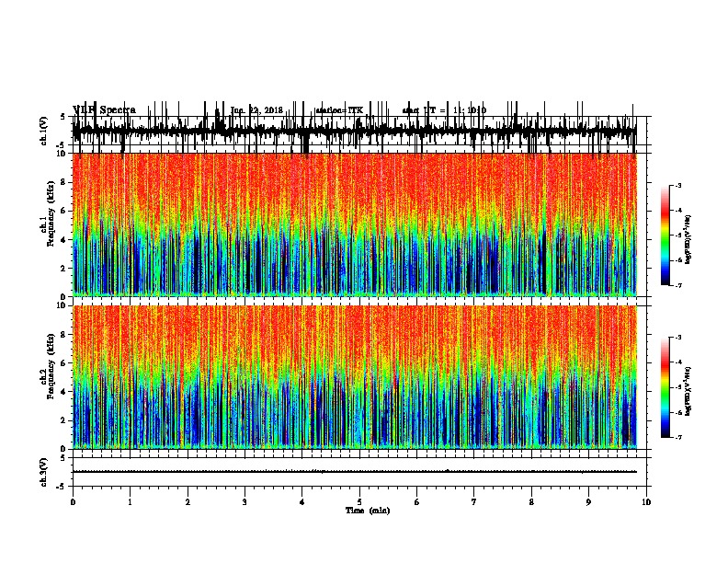This screenshot has width=728, height=563.
Task: Click the '-3' label on ch.2 colorbar
Action: click(677, 338)
